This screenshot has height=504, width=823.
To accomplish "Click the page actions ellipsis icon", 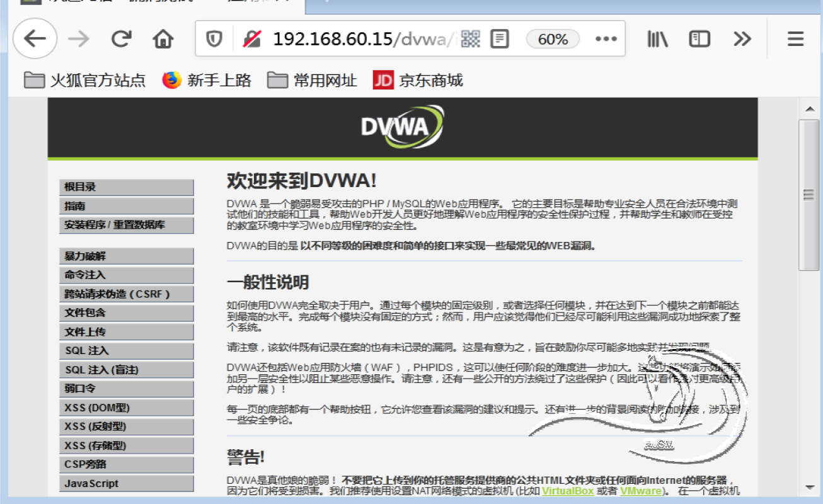I will click(606, 38).
